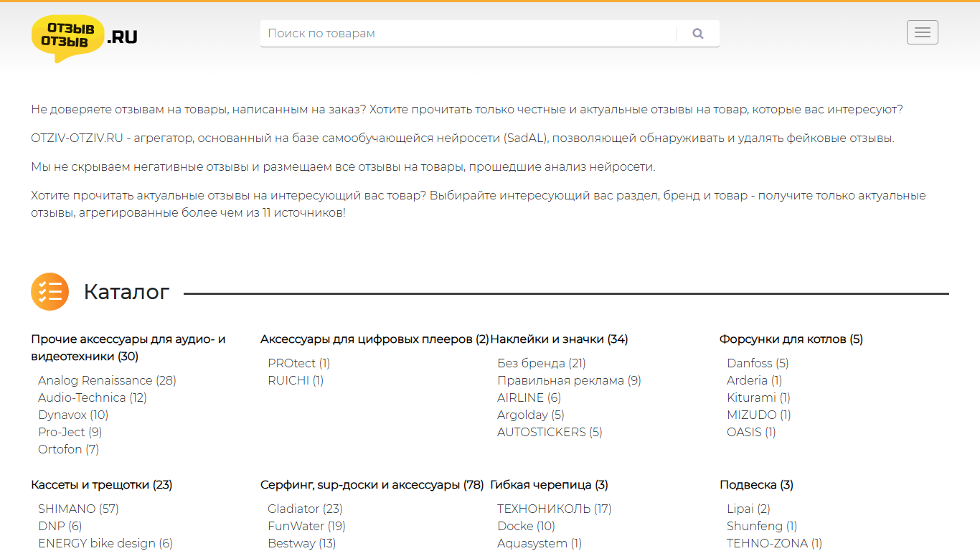
Task: Open the Каталог heading
Action: coord(126,292)
